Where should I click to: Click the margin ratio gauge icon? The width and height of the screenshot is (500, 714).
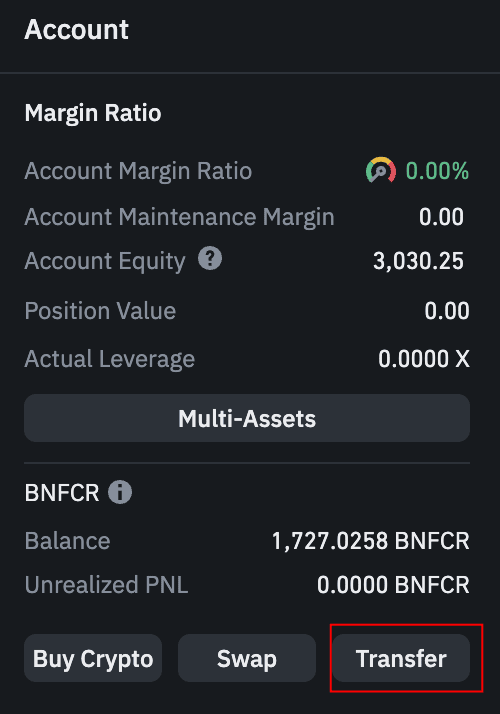pyautogui.click(x=381, y=170)
